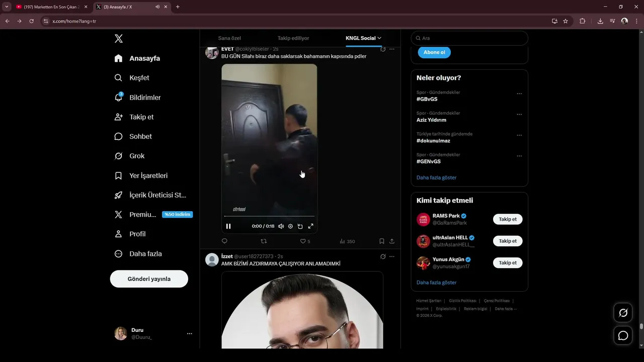Open options for Aziz Yıldırım trend

pos(519,114)
